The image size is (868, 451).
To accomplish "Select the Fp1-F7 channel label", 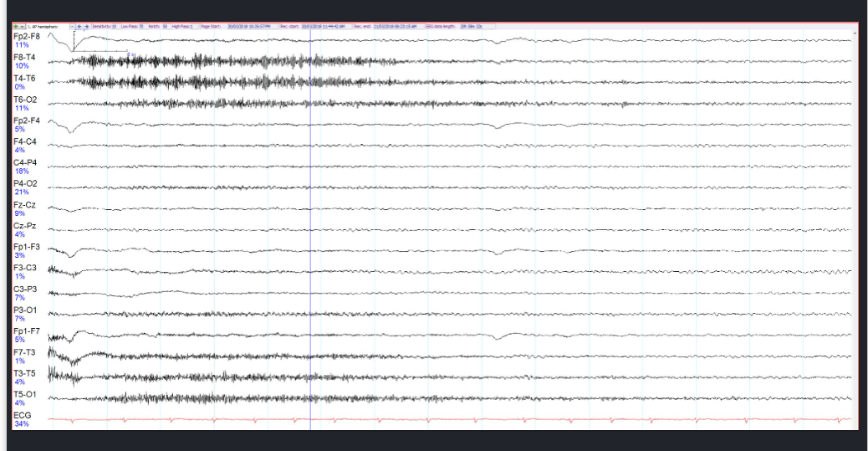I will [27, 331].
